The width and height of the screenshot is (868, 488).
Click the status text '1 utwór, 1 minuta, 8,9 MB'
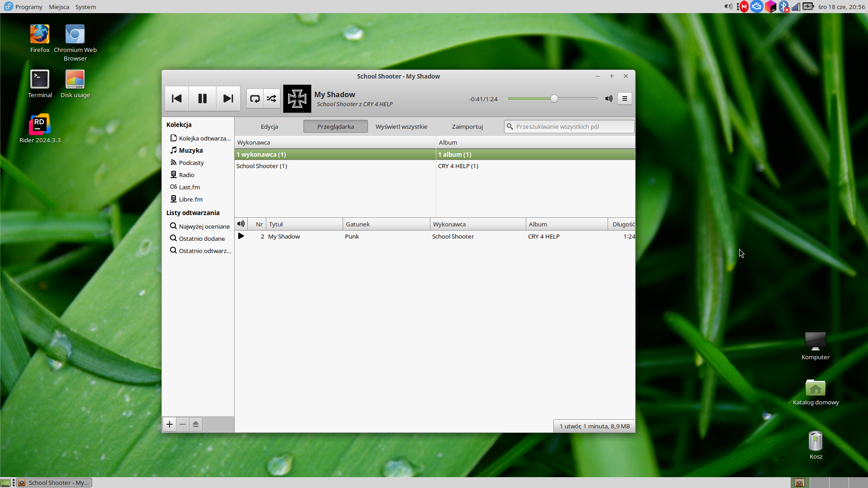[594, 426]
